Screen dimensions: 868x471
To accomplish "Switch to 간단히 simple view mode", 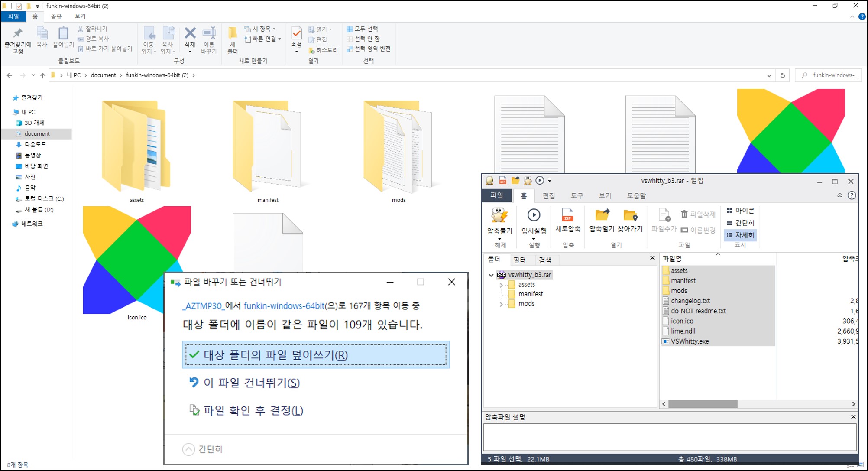I will (740, 223).
